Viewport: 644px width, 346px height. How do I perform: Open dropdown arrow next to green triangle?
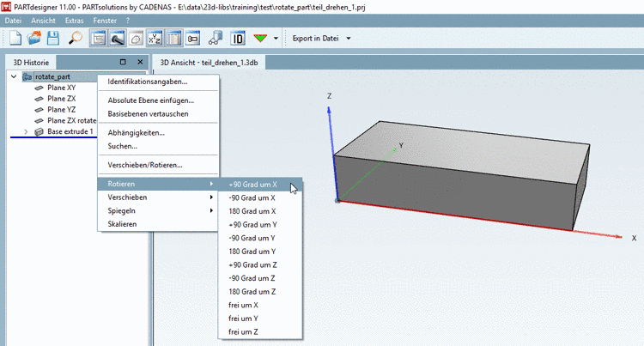pyautogui.click(x=276, y=39)
